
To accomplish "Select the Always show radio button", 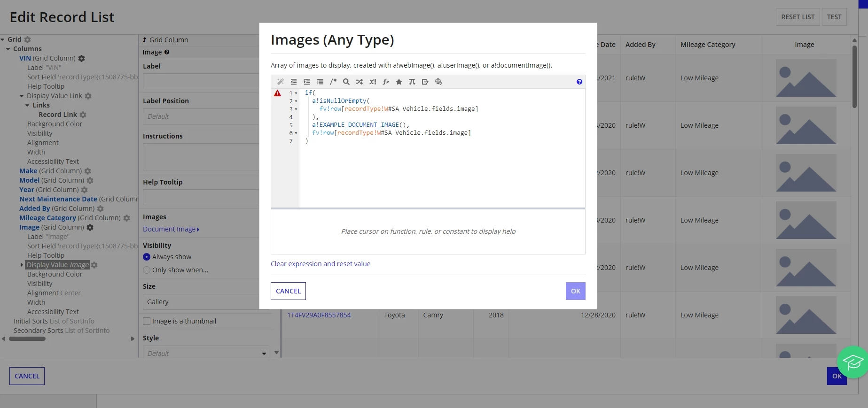I will coord(147,257).
